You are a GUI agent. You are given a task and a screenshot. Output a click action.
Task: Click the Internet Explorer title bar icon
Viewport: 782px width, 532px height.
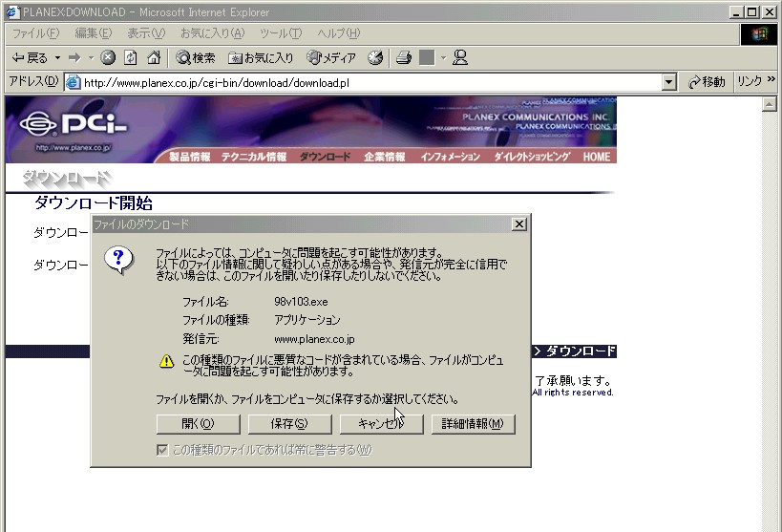(x=13, y=12)
